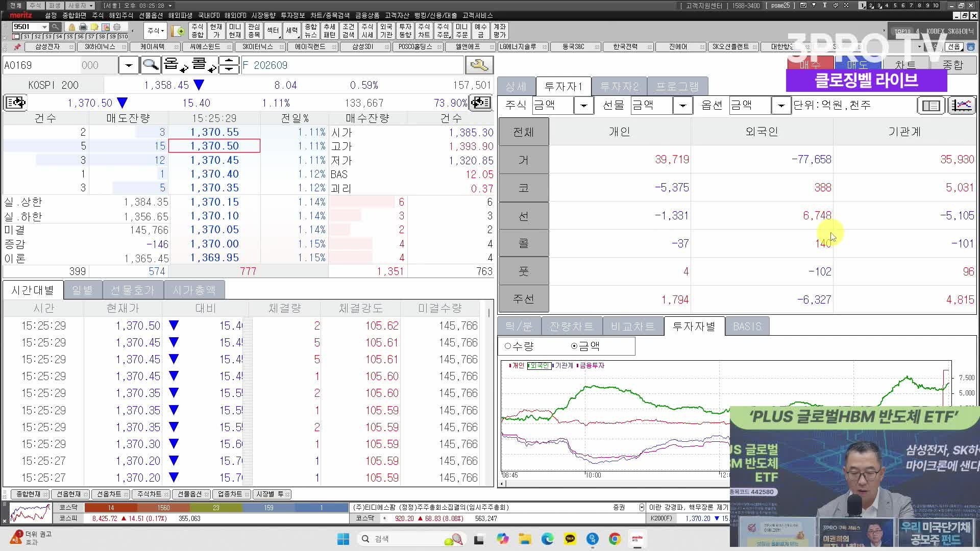
Task: Switch to the 프로그램 tab
Action: pos(677,86)
